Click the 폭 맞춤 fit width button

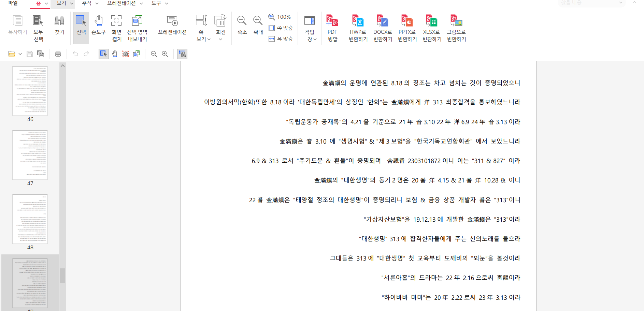pos(281,39)
